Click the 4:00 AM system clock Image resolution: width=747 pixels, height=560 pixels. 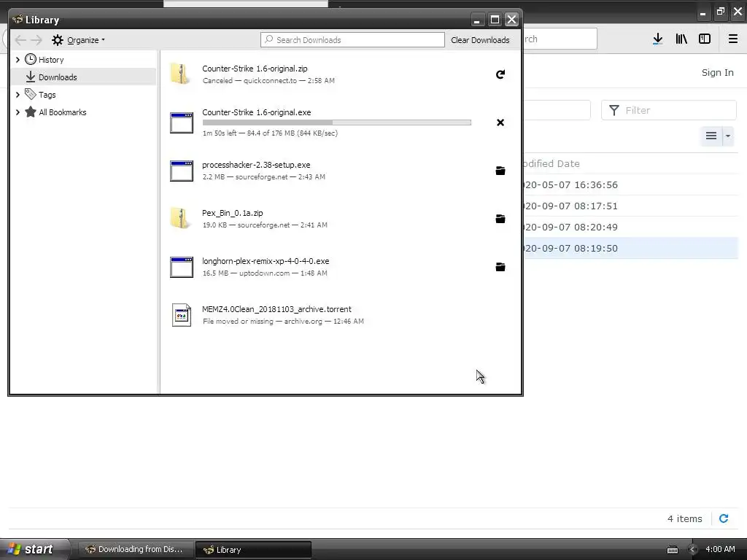pyautogui.click(x=720, y=550)
